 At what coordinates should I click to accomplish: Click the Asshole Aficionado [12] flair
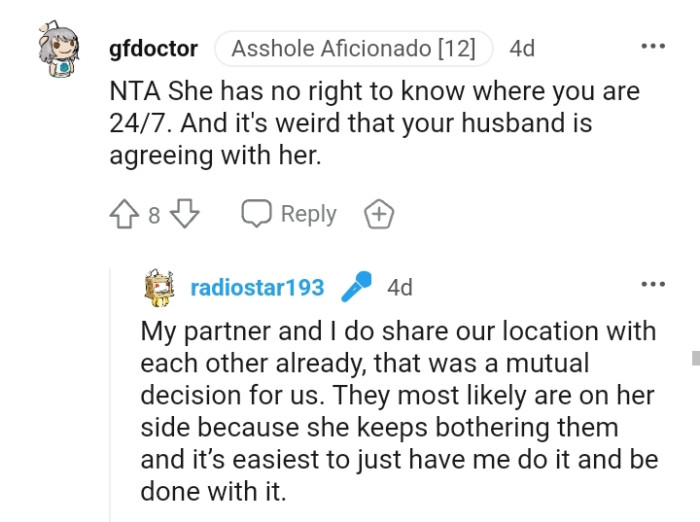click(354, 48)
